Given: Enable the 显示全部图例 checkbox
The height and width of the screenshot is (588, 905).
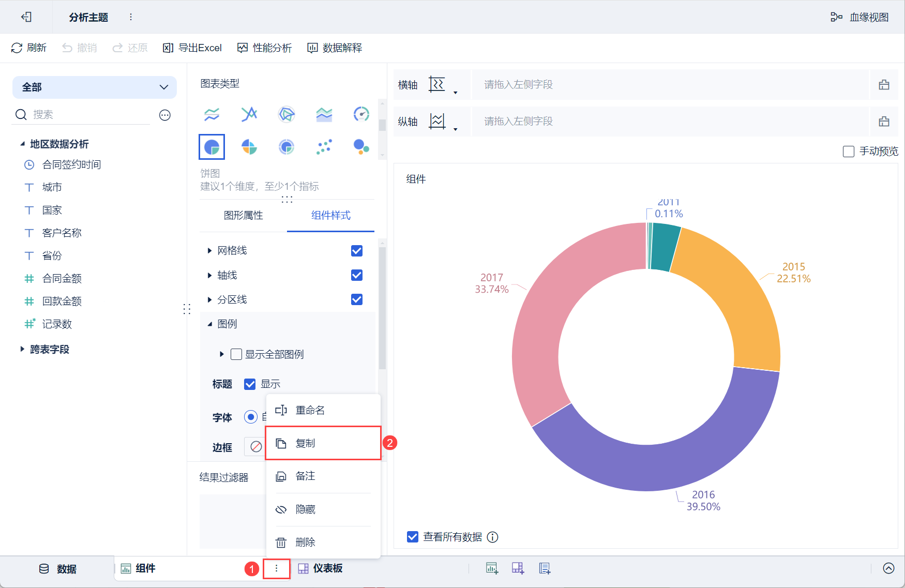Looking at the screenshot, I should [x=236, y=354].
